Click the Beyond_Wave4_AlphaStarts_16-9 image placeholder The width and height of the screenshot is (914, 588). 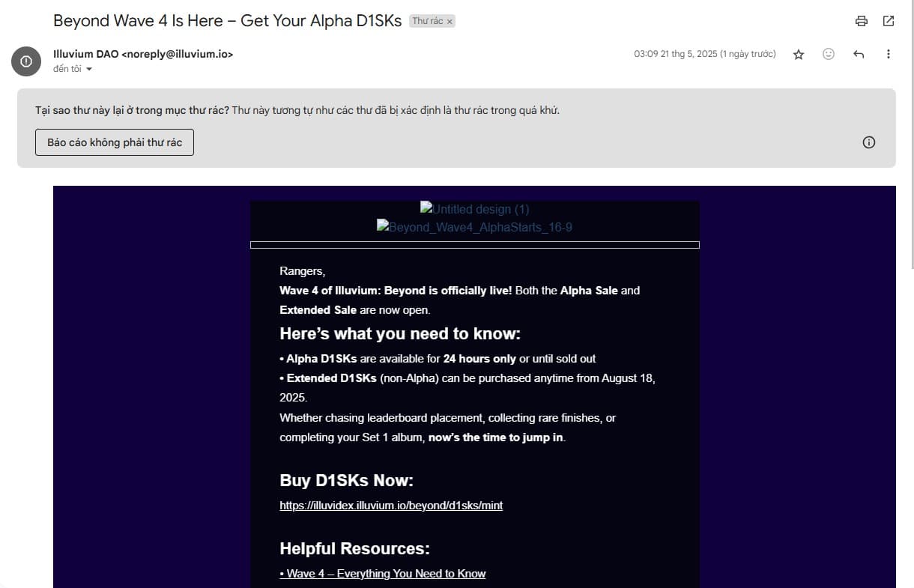point(474,227)
